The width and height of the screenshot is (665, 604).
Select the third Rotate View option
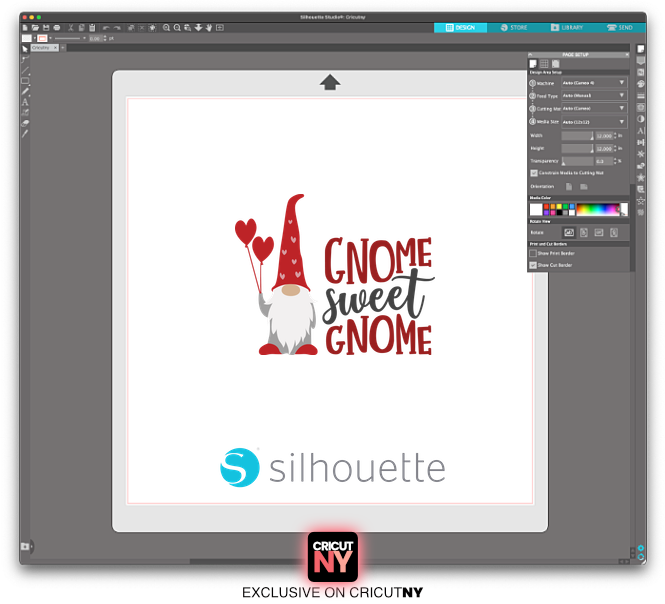[x=599, y=232]
